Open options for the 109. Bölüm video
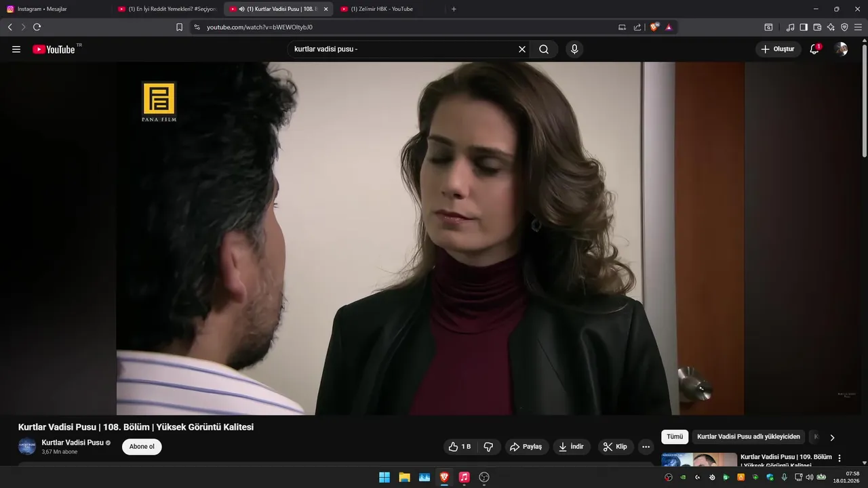Screen dimensions: 868x488 pyautogui.click(x=840, y=458)
